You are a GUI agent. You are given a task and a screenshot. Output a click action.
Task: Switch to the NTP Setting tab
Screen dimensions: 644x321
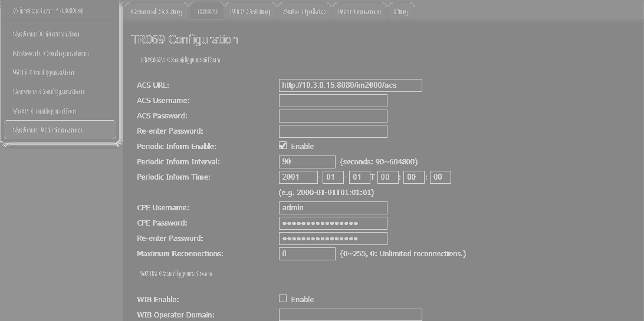pos(250,11)
